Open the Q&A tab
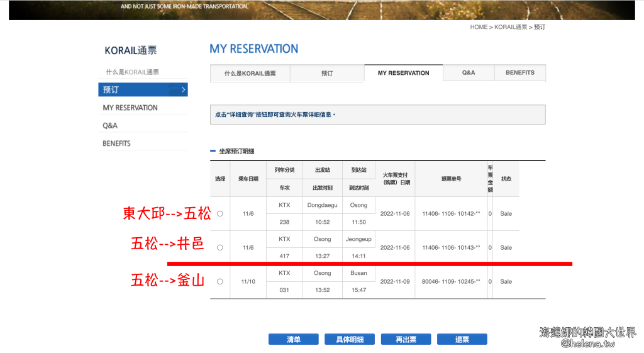 (469, 73)
